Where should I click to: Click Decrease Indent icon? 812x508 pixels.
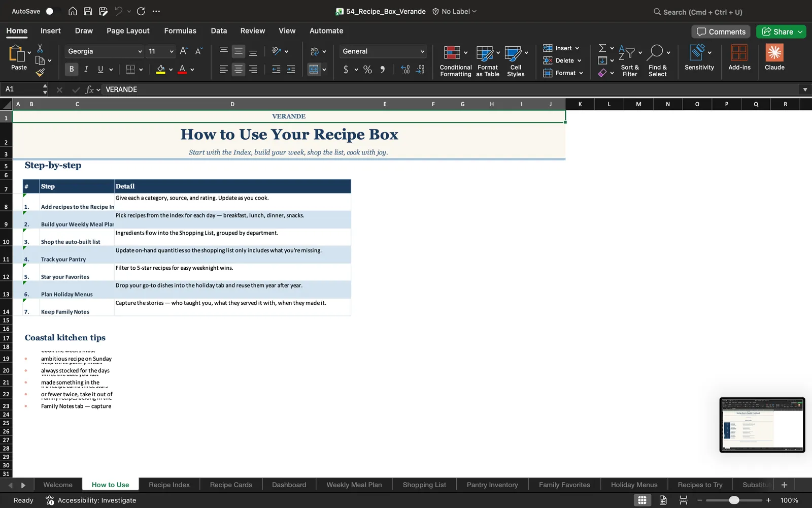click(x=276, y=69)
